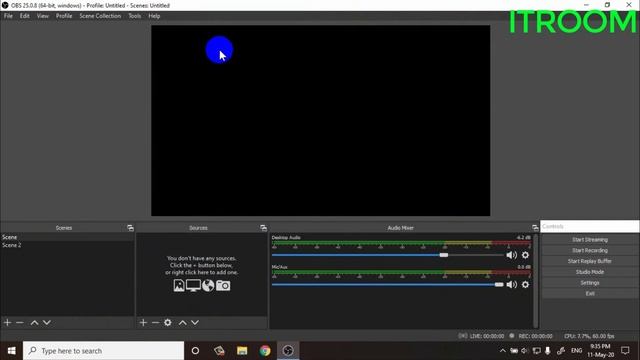
Task: Toggle the Studio Mode button
Action: pyautogui.click(x=590, y=272)
